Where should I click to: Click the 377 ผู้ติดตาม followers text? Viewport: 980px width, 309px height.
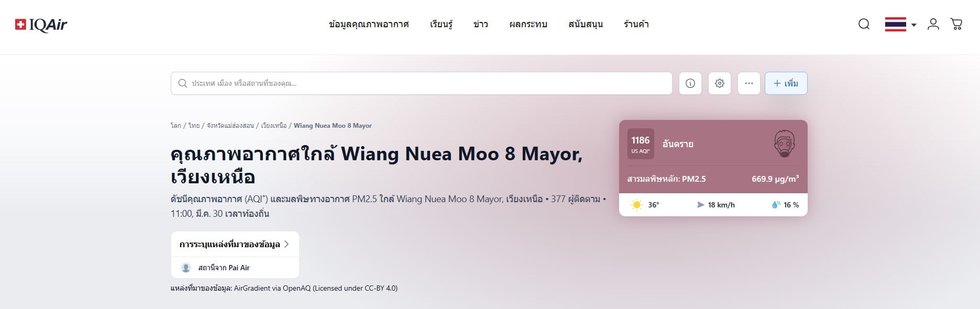click(x=576, y=199)
